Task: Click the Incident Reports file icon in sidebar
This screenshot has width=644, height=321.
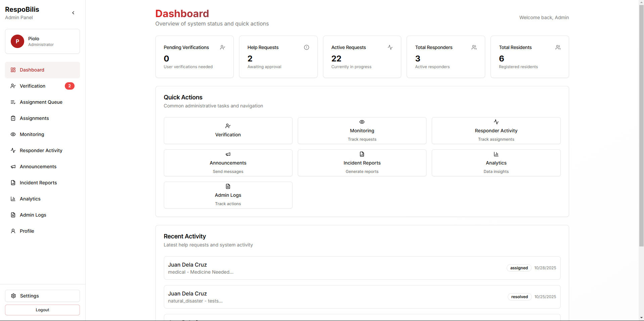Action: [x=13, y=183]
